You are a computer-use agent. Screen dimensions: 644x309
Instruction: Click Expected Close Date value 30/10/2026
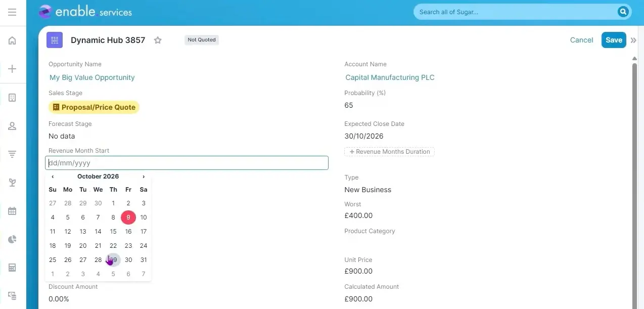coord(364,136)
